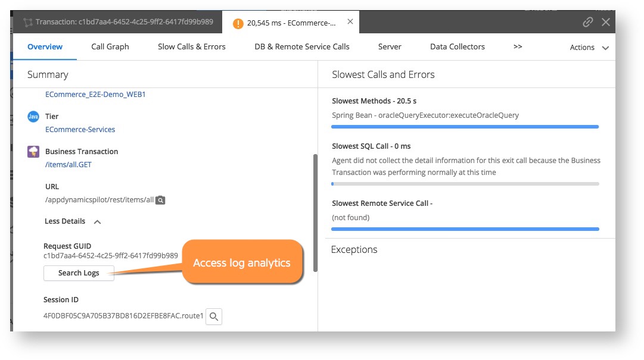This screenshot has height=360, width=644.
Task: Close the snapshot dialog with the X icon
Action: [x=606, y=22]
